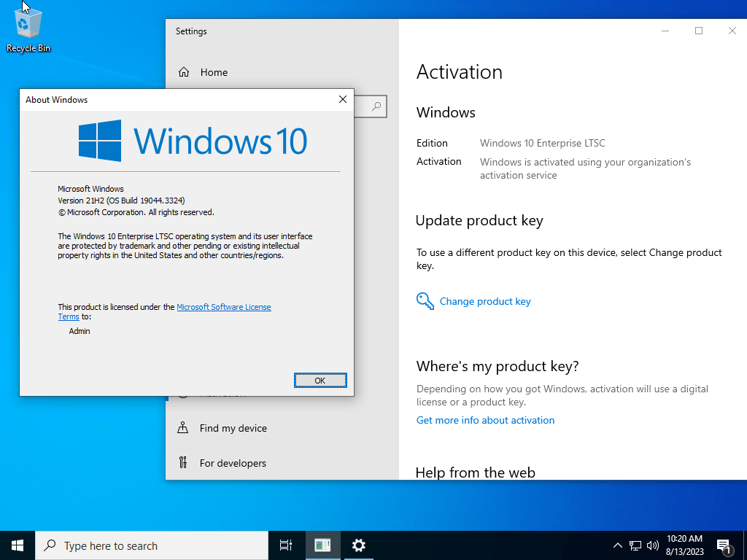The height and width of the screenshot is (560, 747).
Task: Click the Windows 10 Enterprise LTSC edition text
Action: pos(542,143)
